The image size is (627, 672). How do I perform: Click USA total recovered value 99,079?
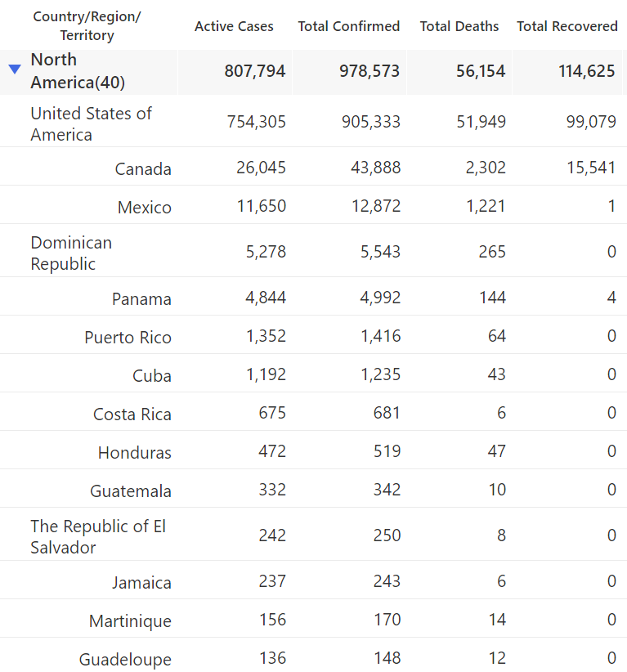(591, 122)
